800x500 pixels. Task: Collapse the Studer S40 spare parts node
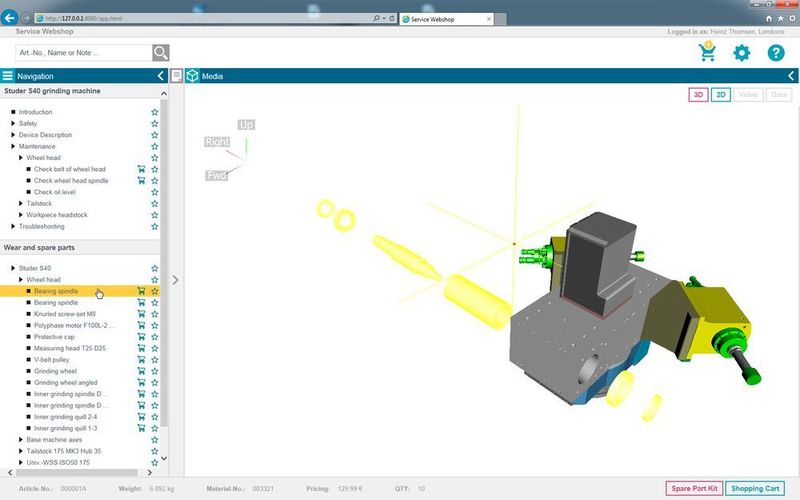[13, 268]
